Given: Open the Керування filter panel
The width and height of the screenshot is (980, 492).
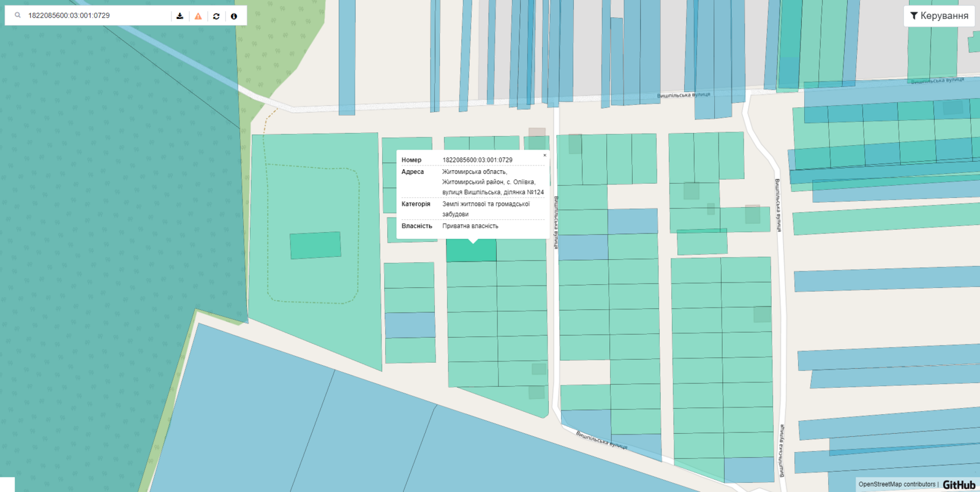Looking at the screenshot, I should pos(939,16).
